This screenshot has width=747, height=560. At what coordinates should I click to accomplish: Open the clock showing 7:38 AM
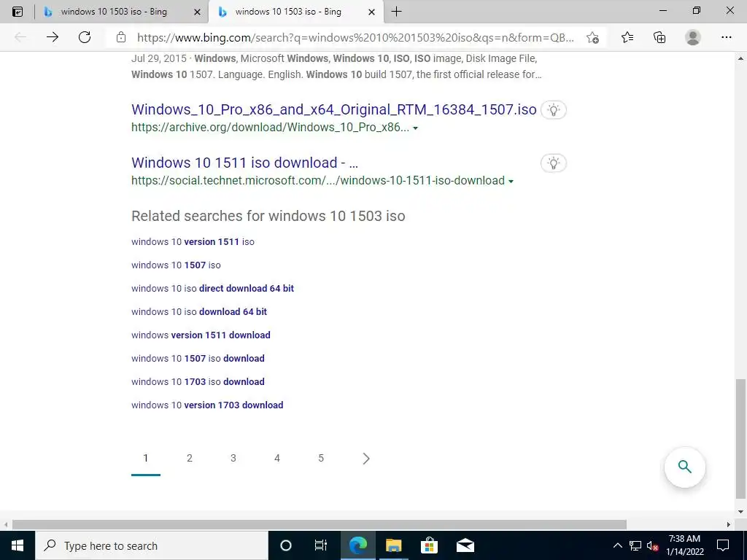coord(684,545)
